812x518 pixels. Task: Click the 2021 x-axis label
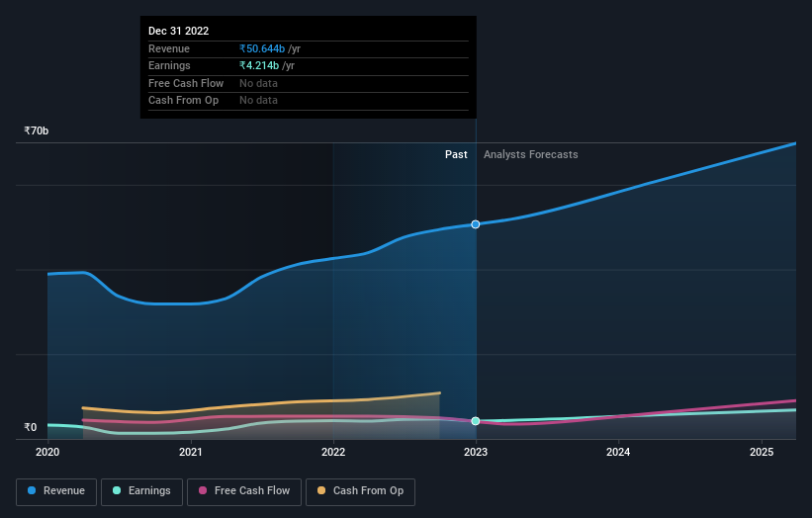click(x=191, y=453)
